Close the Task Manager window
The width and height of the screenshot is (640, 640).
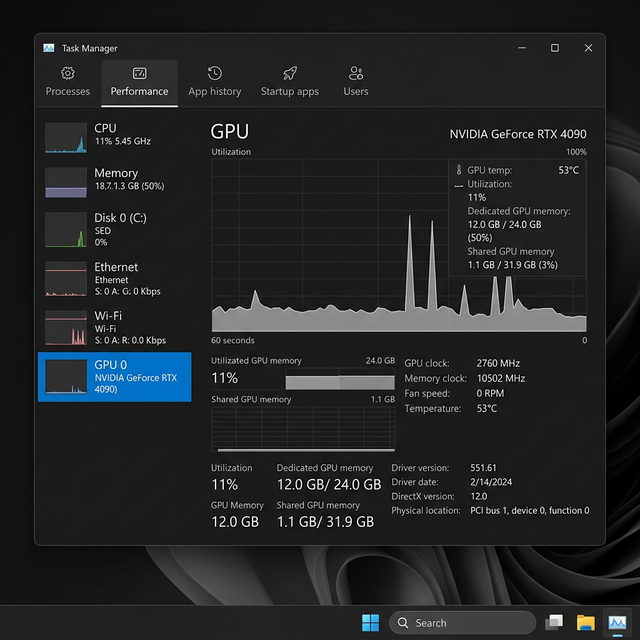[588, 48]
